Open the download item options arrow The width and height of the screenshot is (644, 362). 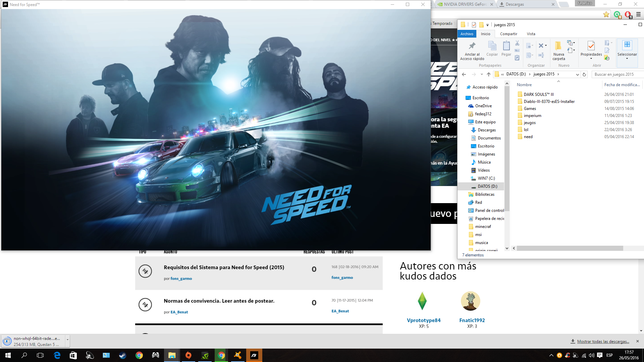(67, 340)
